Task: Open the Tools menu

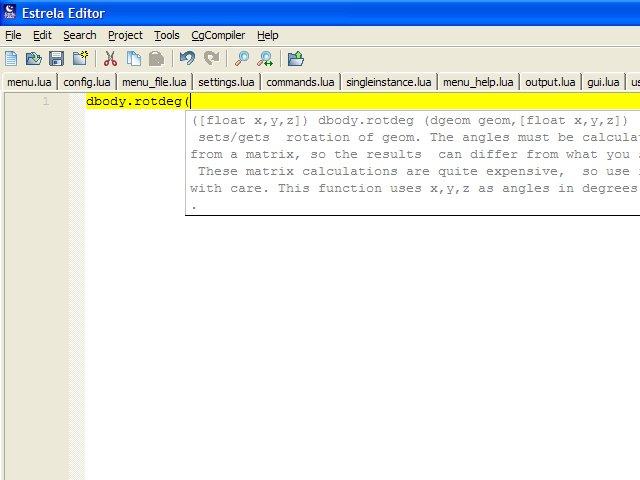Action: 167,35
